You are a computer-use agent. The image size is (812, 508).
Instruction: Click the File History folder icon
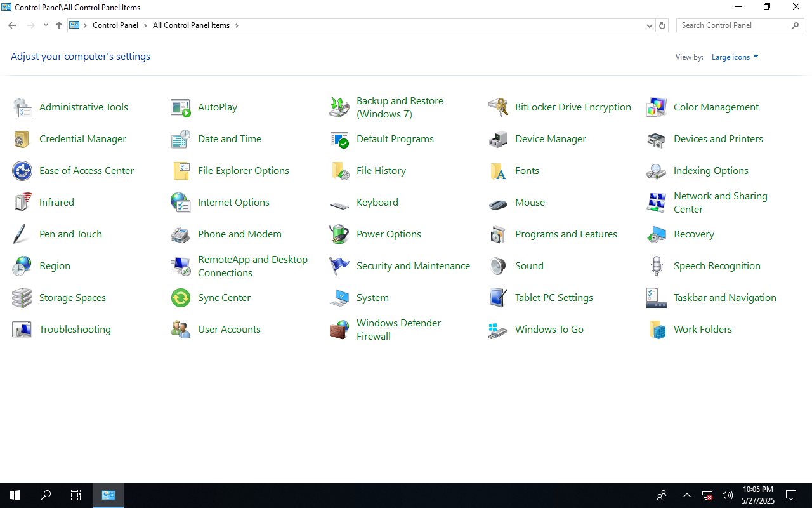point(339,171)
